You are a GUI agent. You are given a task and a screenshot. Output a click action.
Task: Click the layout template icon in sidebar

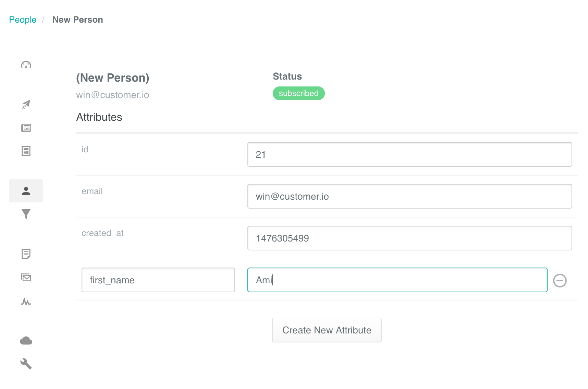pyautogui.click(x=26, y=151)
